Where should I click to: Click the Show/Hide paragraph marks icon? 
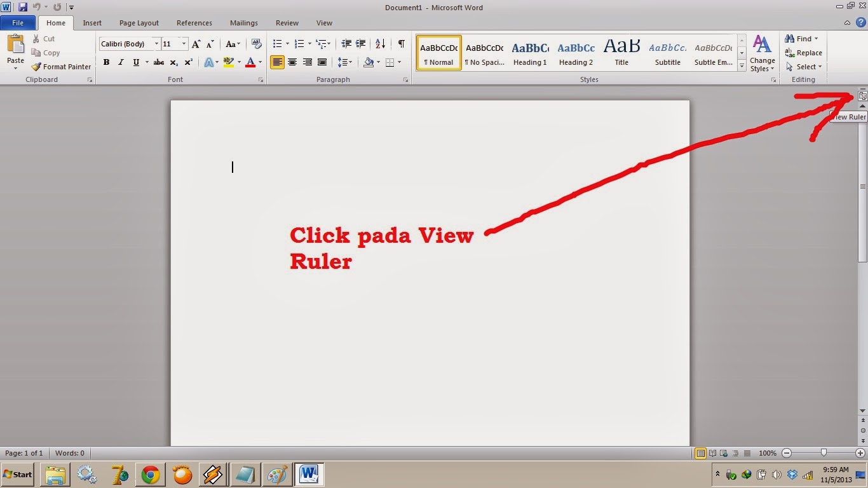[400, 44]
